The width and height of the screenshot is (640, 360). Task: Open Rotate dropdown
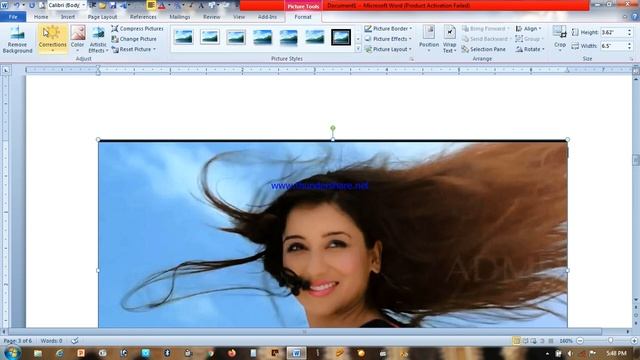pos(530,49)
